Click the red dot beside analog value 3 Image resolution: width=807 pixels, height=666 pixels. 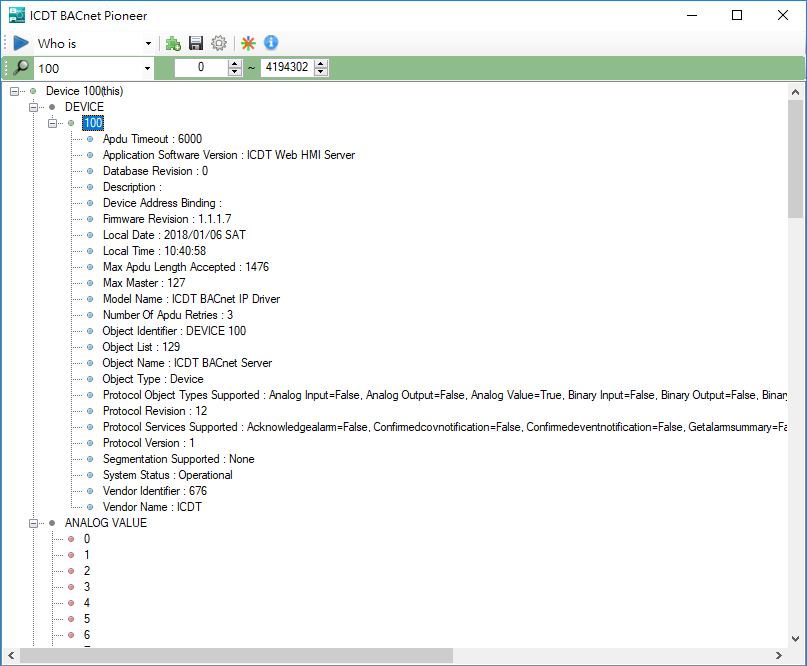pos(71,587)
